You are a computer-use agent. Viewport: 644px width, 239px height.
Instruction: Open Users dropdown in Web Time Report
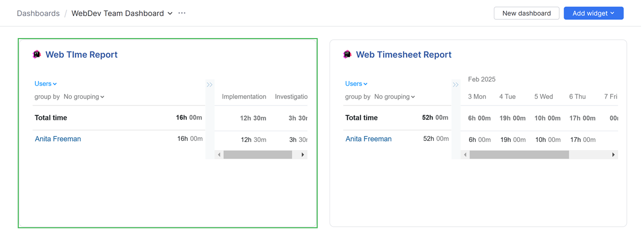click(x=46, y=84)
